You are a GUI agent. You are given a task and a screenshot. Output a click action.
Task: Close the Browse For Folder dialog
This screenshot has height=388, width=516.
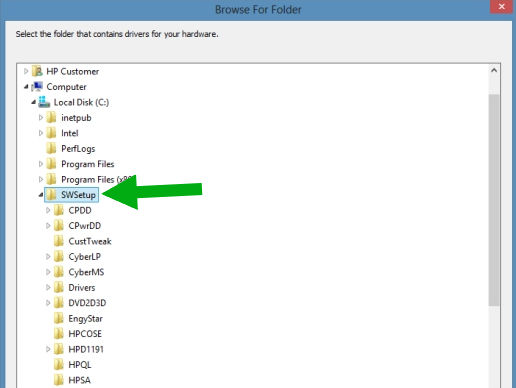(501, 6)
